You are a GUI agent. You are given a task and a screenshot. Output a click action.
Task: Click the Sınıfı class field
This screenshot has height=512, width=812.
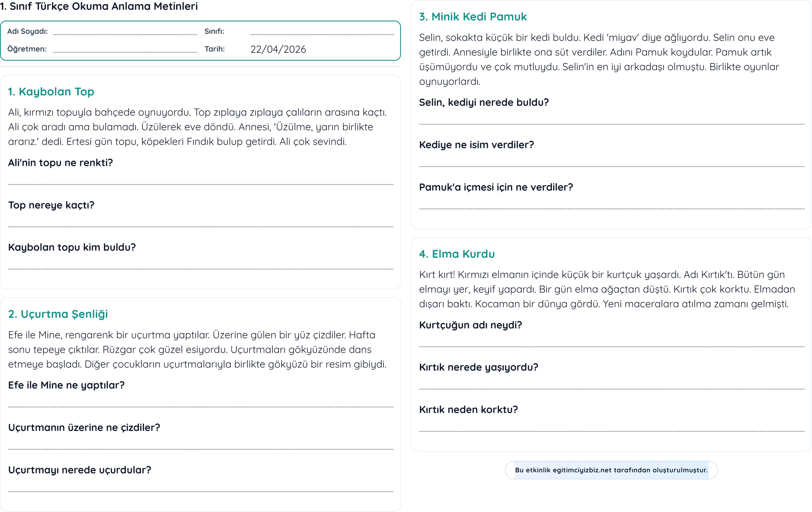[x=322, y=31]
